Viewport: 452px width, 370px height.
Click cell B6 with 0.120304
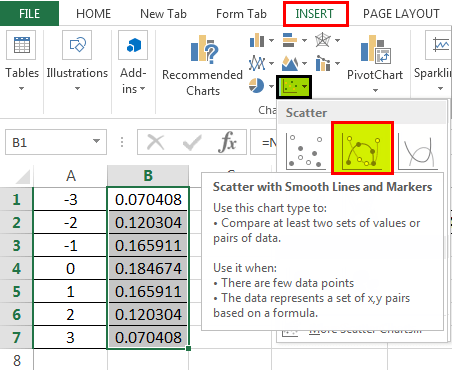coord(148,314)
